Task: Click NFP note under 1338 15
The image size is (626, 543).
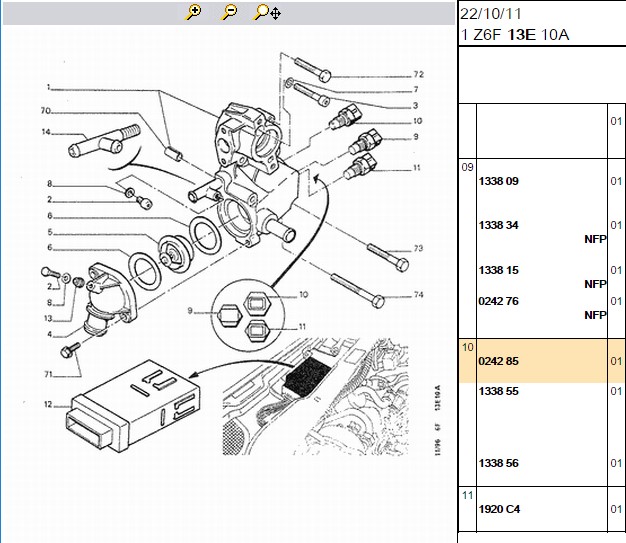Action: (595, 284)
